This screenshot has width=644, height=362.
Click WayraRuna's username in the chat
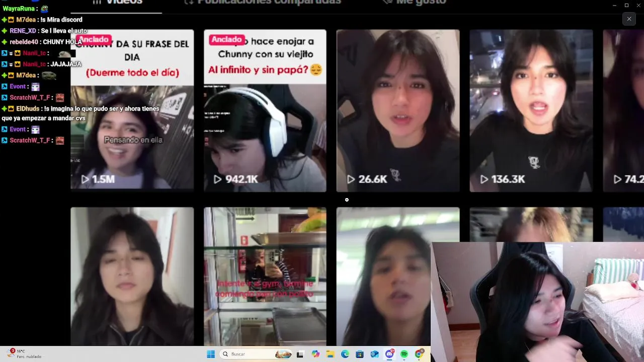point(19,9)
